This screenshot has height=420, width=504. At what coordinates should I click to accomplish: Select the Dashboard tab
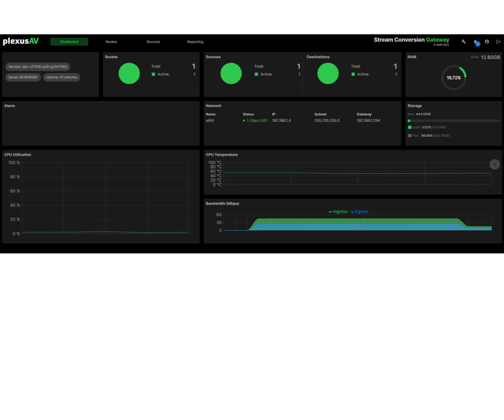(69, 42)
